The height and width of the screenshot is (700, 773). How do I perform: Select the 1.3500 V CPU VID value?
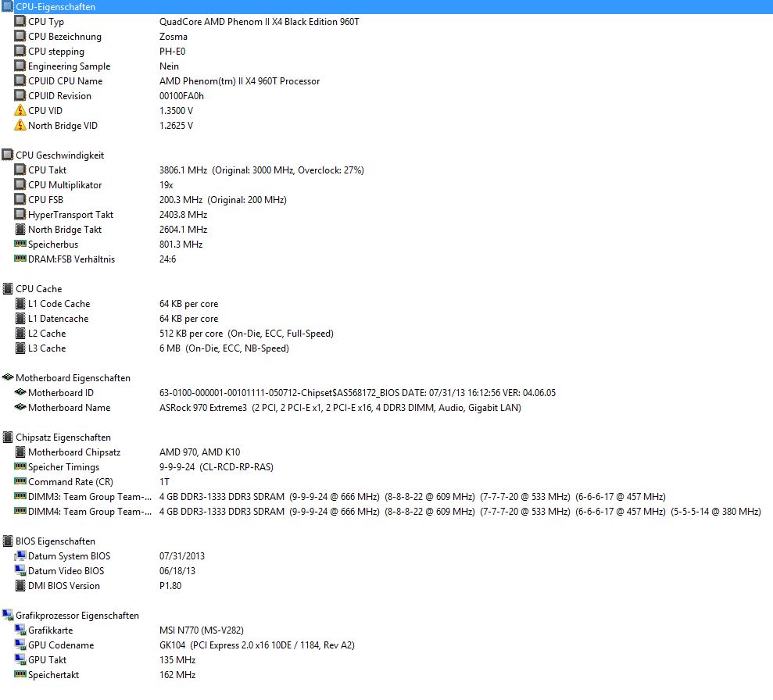click(x=176, y=110)
